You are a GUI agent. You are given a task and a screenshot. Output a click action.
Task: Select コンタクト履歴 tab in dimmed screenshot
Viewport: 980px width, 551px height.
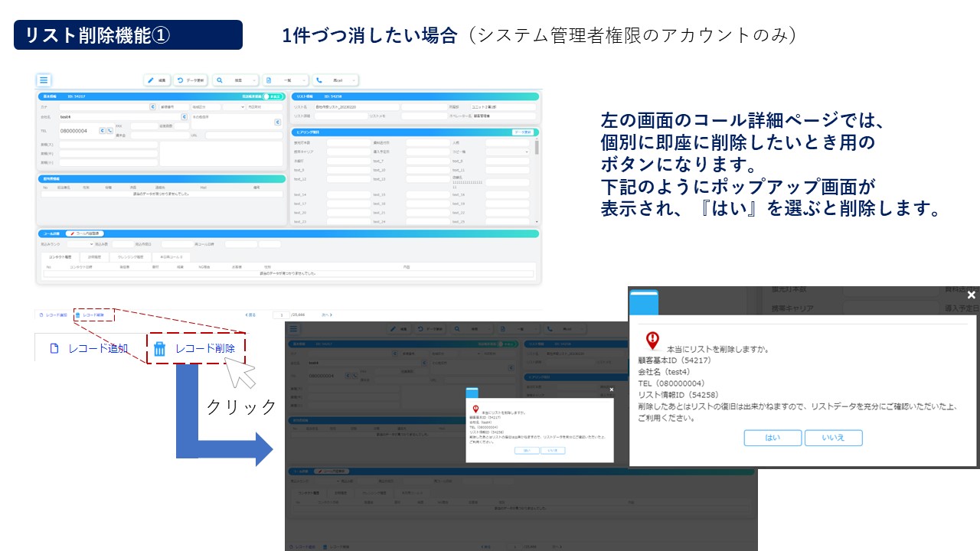click(x=309, y=493)
